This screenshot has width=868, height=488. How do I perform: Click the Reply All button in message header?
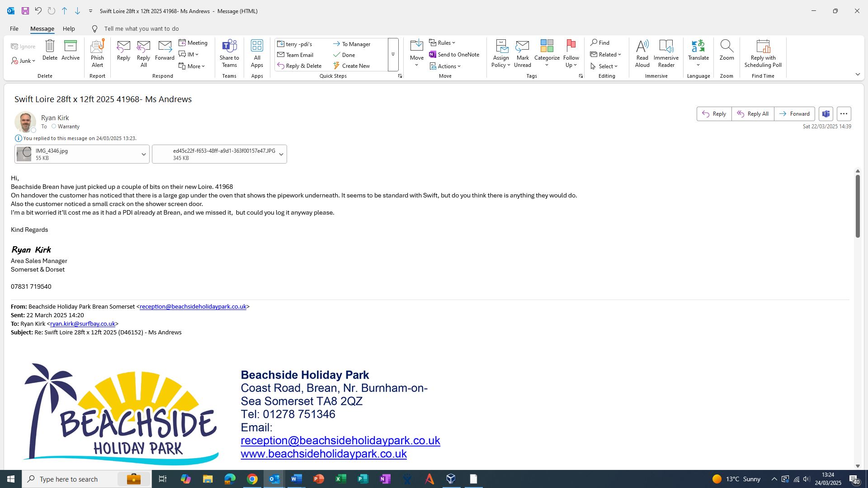point(753,114)
